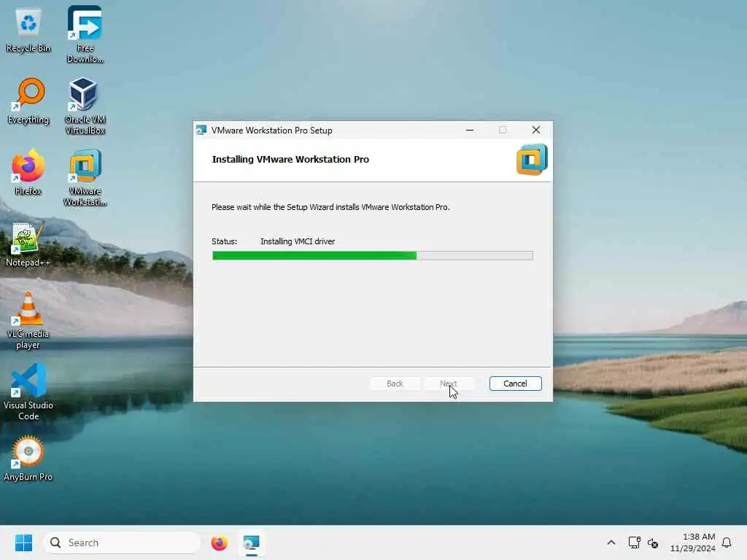
Task: Open the Windows Start menu
Action: [x=23, y=542]
